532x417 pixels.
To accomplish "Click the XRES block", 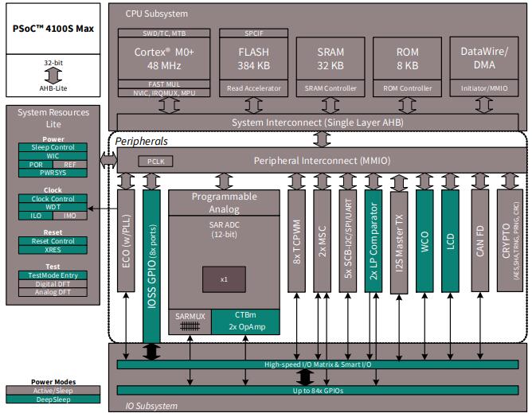I will (x=53, y=250).
